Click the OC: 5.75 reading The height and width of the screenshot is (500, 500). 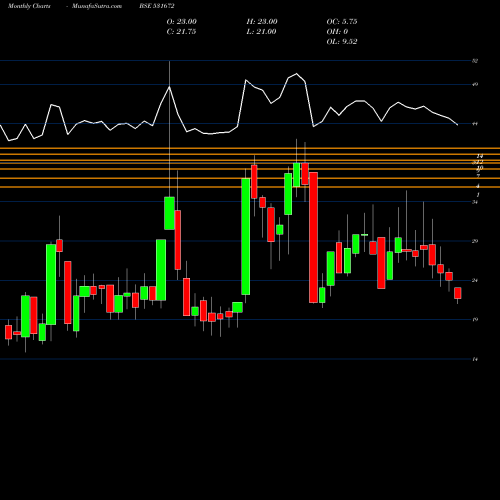click(342, 22)
